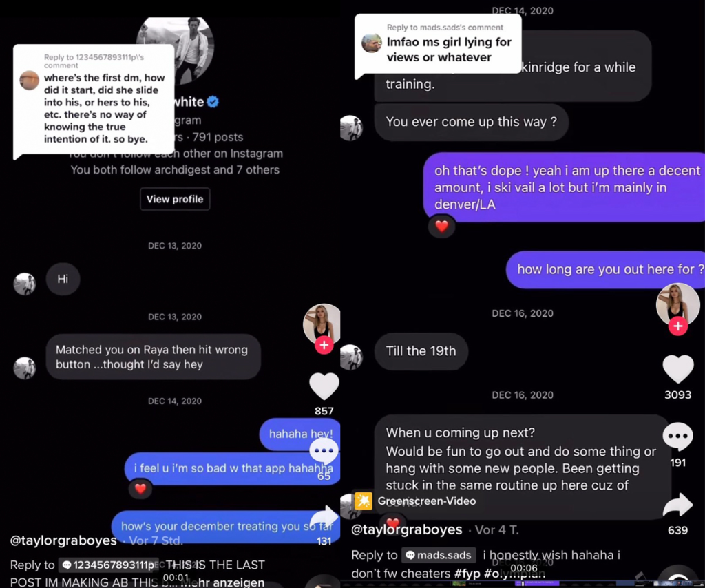Viewport: 705px width, 588px height.
Task: Open the Greenscreen-Video effect icon
Action: [364, 501]
